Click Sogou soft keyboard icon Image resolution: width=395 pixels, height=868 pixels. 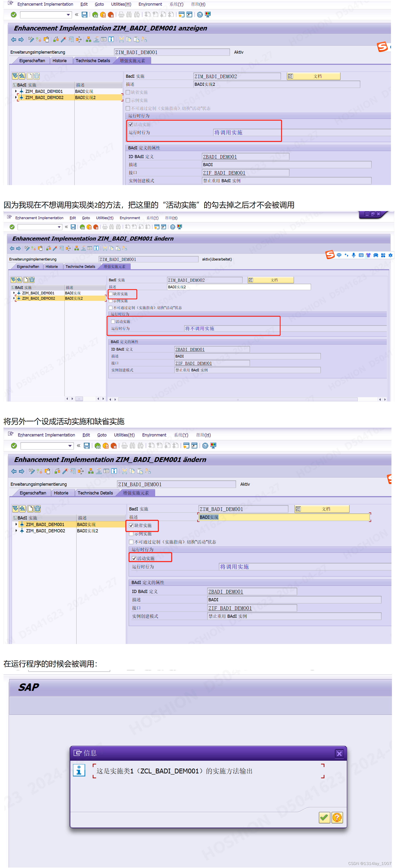(361, 255)
